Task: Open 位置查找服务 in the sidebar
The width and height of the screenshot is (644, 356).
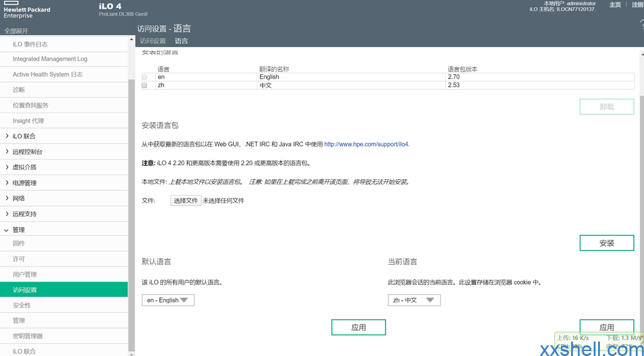Action: click(x=64, y=106)
